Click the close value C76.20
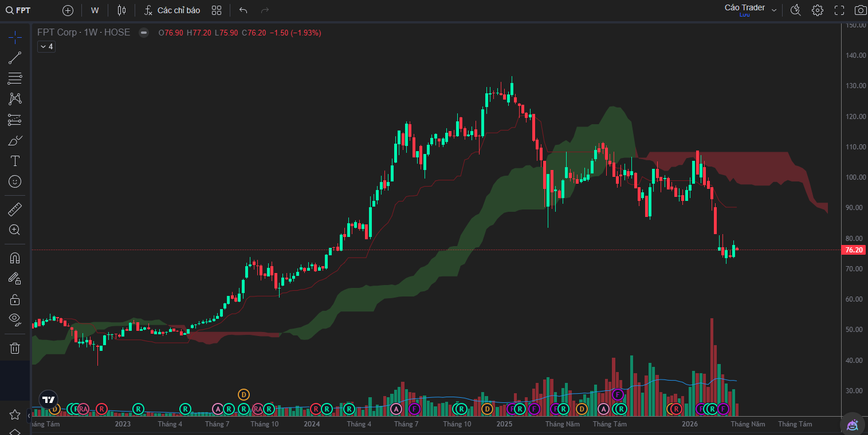 pyautogui.click(x=254, y=33)
